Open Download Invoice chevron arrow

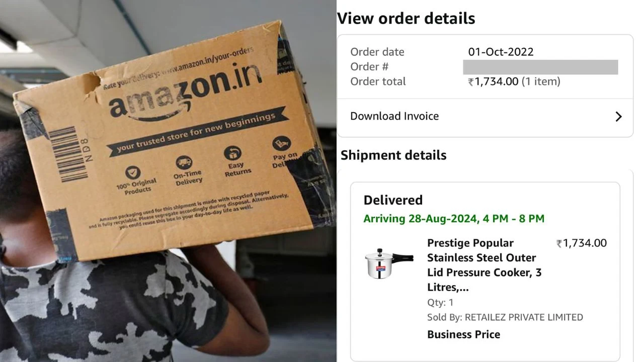[x=618, y=117]
